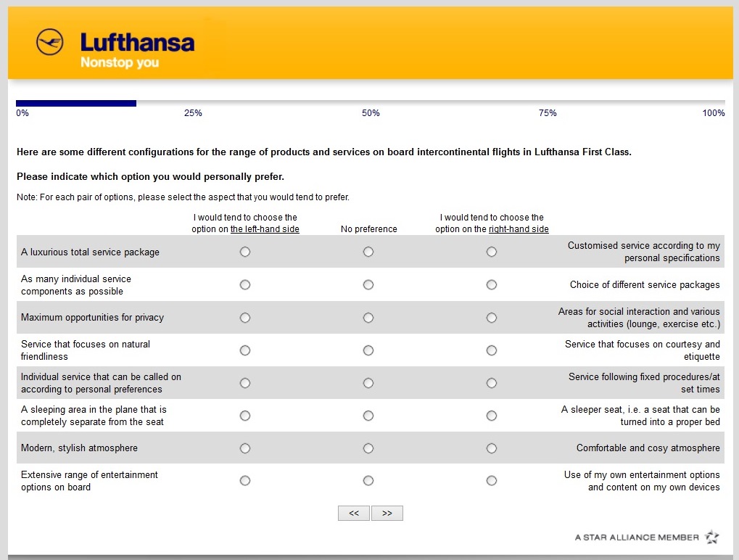The width and height of the screenshot is (739, 560).
Task: Choose No preference for the luxurious service package row
Action: pos(368,252)
